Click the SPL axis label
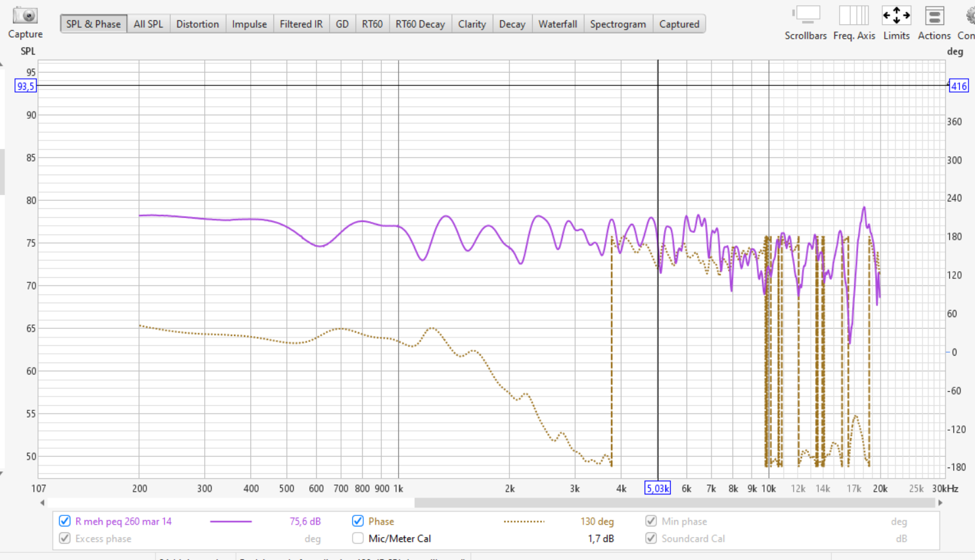975x560 pixels. coord(28,51)
